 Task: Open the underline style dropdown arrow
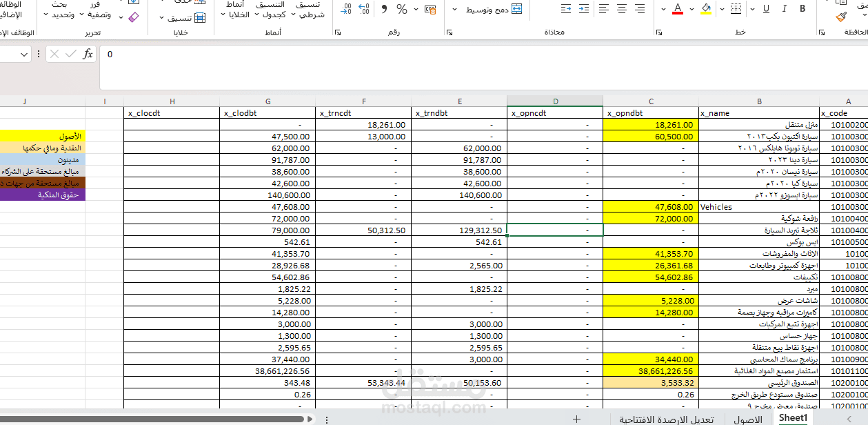click(x=752, y=9)
